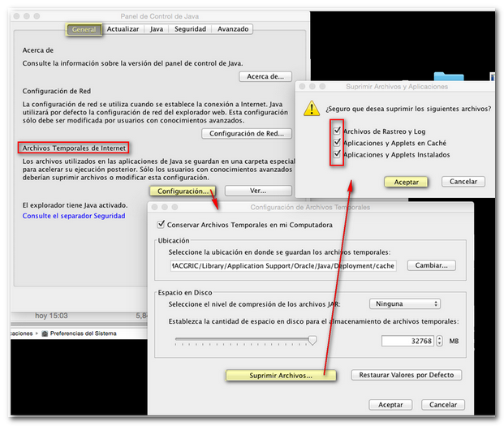This screenshot has height=426, width=504.
Task: Disable Conservar Archivos Temporales en mi Computadora
Action: pyautogui.click(x=161, y=224)
